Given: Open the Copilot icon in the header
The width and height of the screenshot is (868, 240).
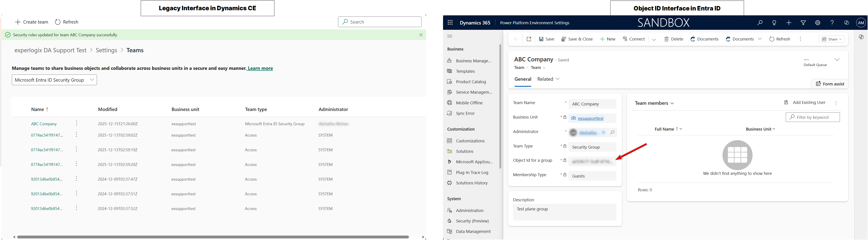Looking at the screenshot, I should click(x=846, y=23).
